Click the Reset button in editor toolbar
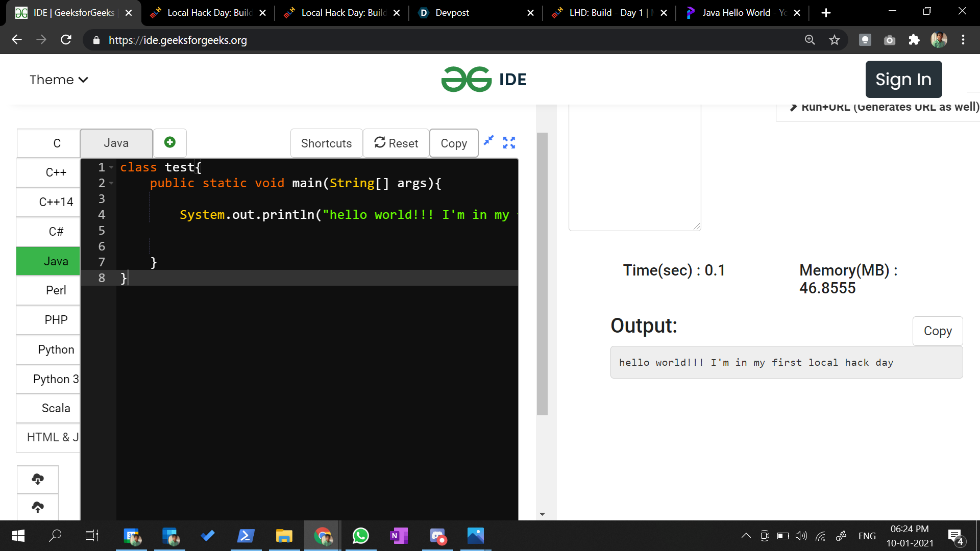This screenshot has height=551, width=980. (x=396, y=143)
